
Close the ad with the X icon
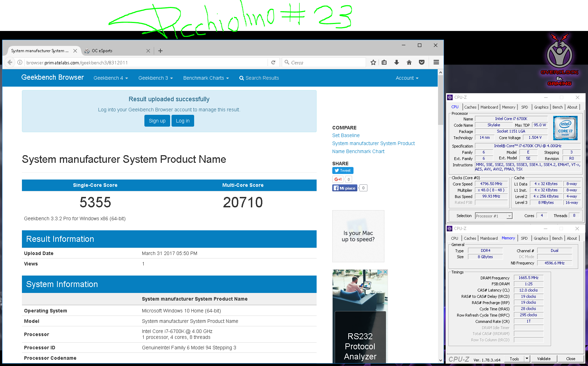coord(385,272)
